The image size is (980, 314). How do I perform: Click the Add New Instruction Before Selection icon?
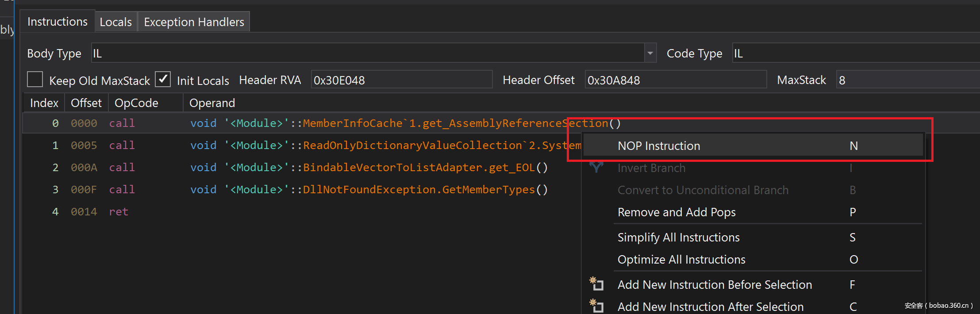(596, 283)
